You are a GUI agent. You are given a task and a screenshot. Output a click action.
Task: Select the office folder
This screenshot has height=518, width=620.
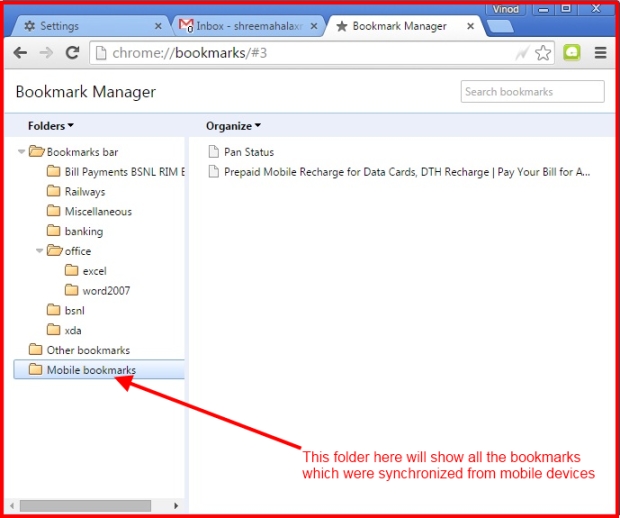click(x=78, y=251)
